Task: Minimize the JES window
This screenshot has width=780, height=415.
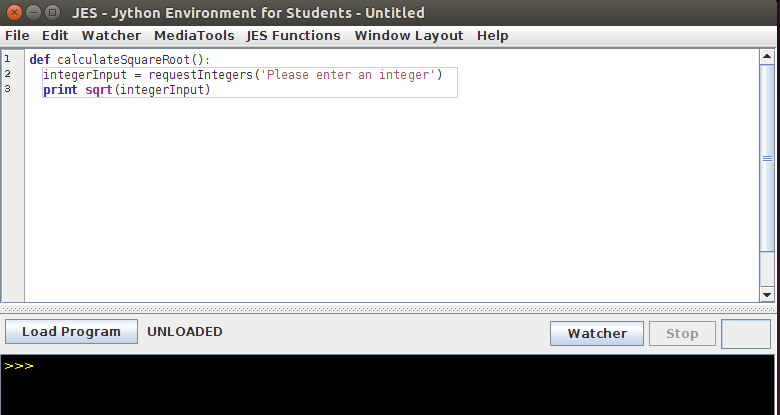Action: click(x=33, y=13)
